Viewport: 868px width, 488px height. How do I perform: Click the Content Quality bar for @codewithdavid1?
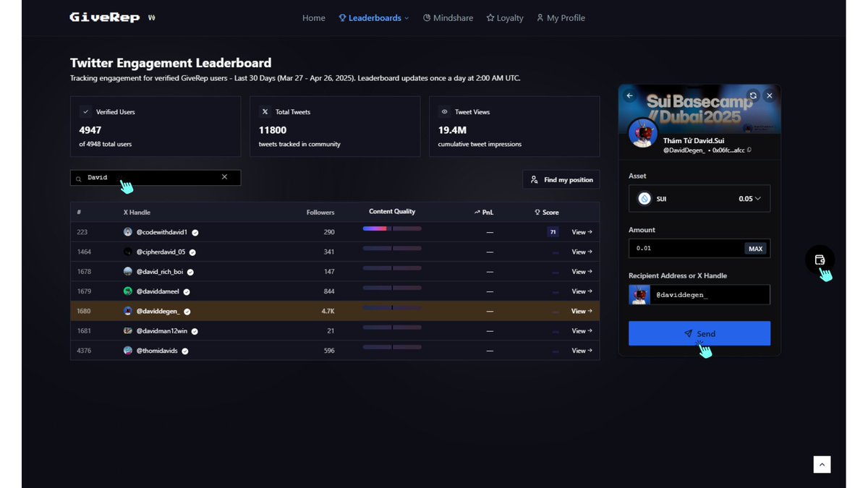coord(392,228)
